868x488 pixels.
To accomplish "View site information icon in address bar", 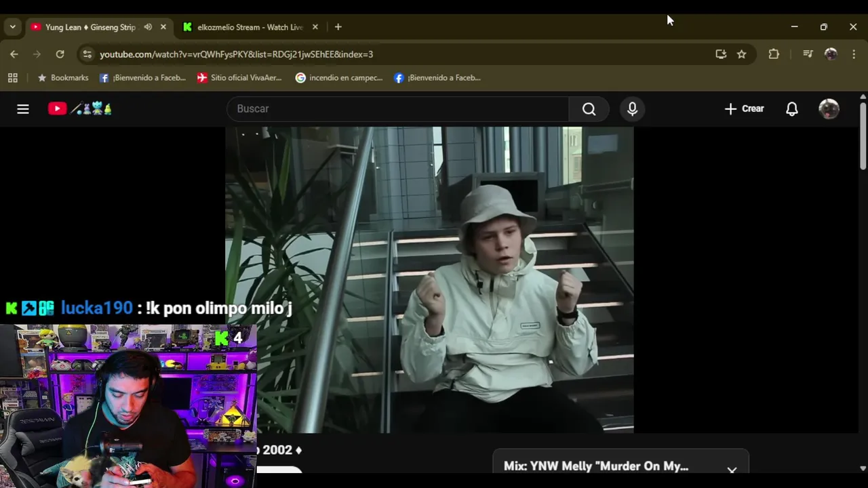I will pos(87,54).
